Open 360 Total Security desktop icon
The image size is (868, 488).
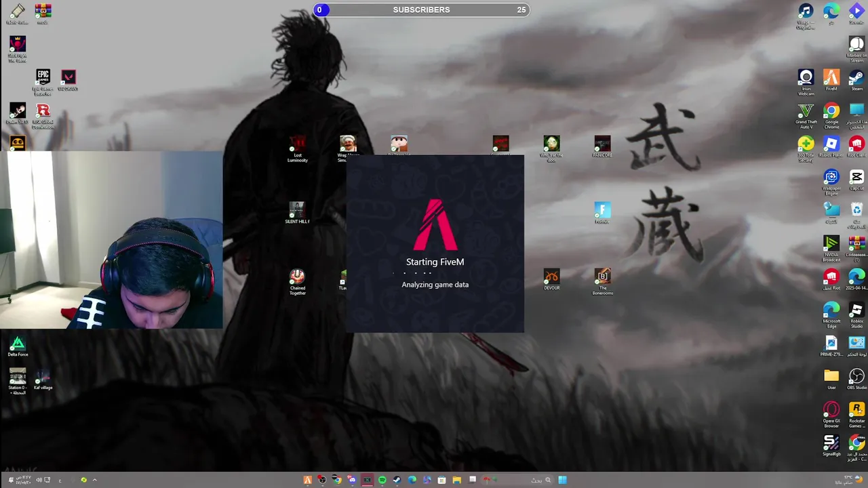coord(806,149)
